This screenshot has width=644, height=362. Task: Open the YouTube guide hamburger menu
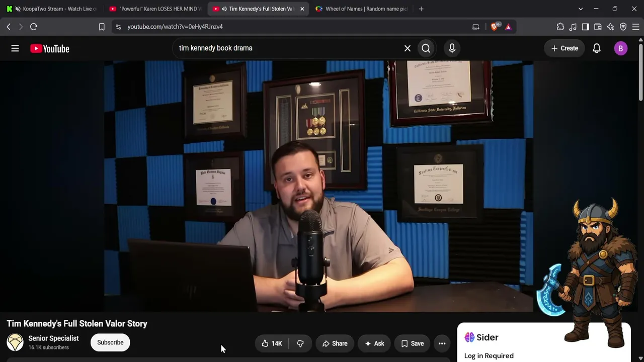coord(15,48)
